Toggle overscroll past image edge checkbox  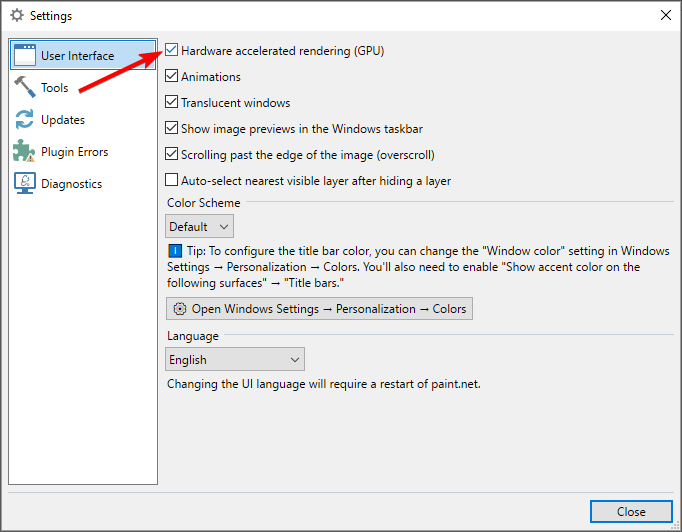[x=171, y=154]
